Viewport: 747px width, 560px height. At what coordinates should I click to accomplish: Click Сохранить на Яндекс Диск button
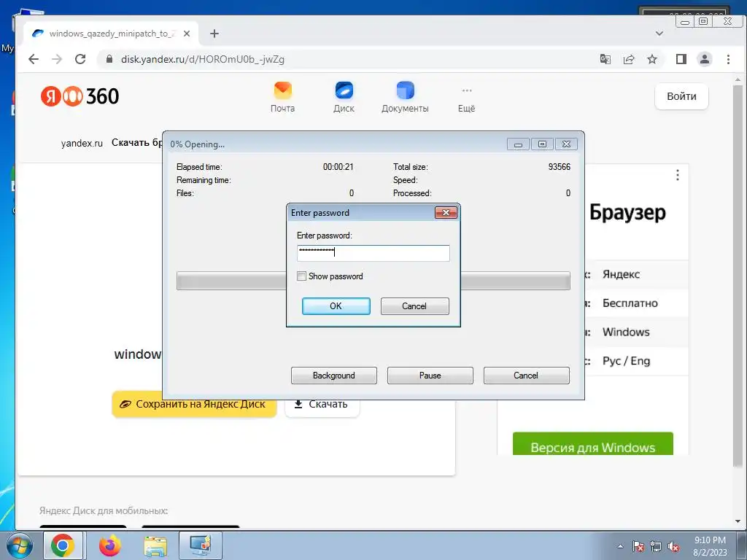click(194, 404)
